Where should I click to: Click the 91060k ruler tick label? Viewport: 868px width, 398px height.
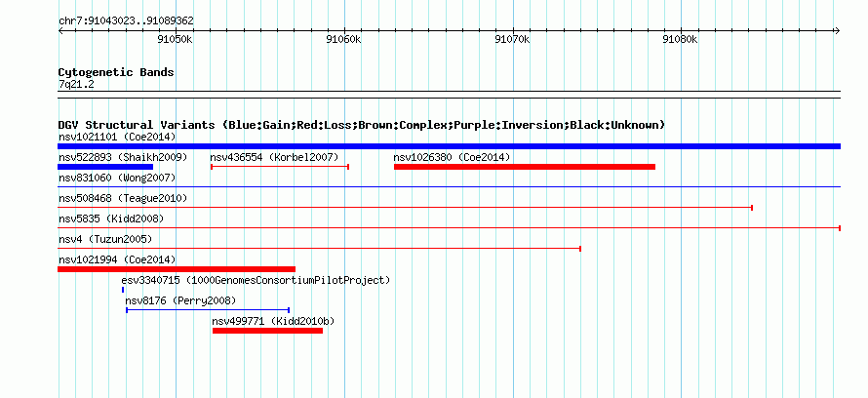point(343,39)
